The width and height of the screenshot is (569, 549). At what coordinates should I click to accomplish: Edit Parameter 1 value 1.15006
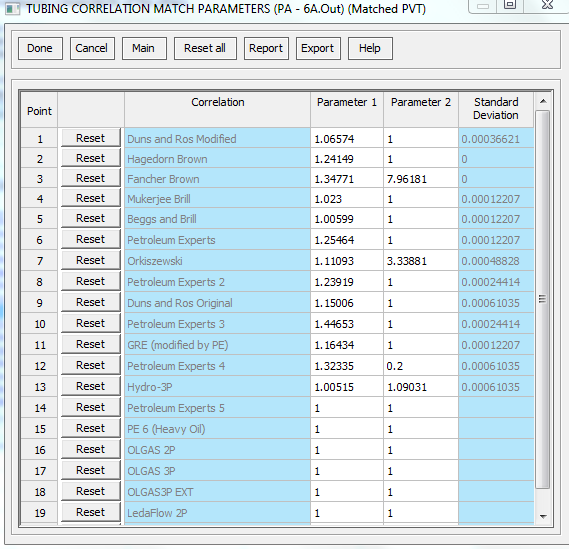tap(347, 303)
